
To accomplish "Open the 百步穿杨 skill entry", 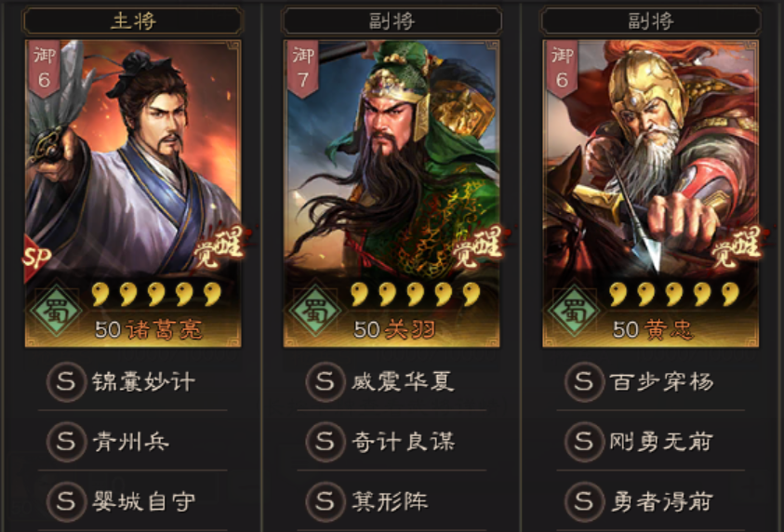I will [650, 382].
